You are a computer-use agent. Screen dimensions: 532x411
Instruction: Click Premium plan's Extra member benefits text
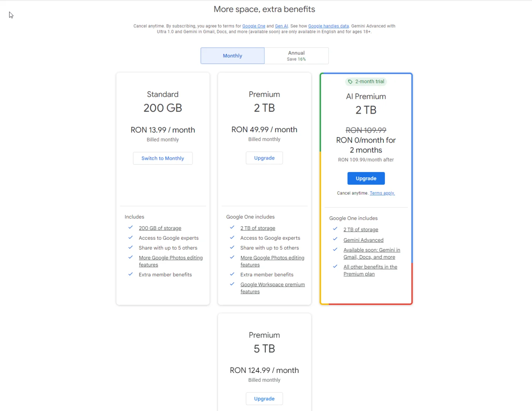click(x=267, y=275)
